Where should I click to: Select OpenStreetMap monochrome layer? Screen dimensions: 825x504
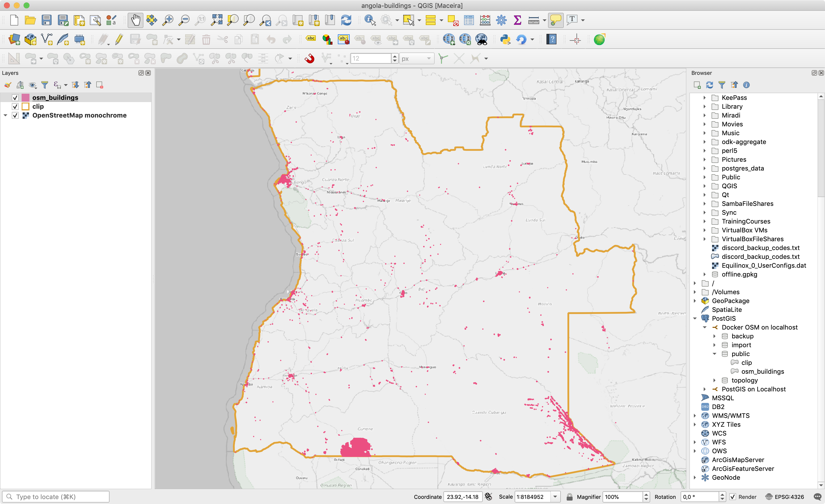click(79, 116)
